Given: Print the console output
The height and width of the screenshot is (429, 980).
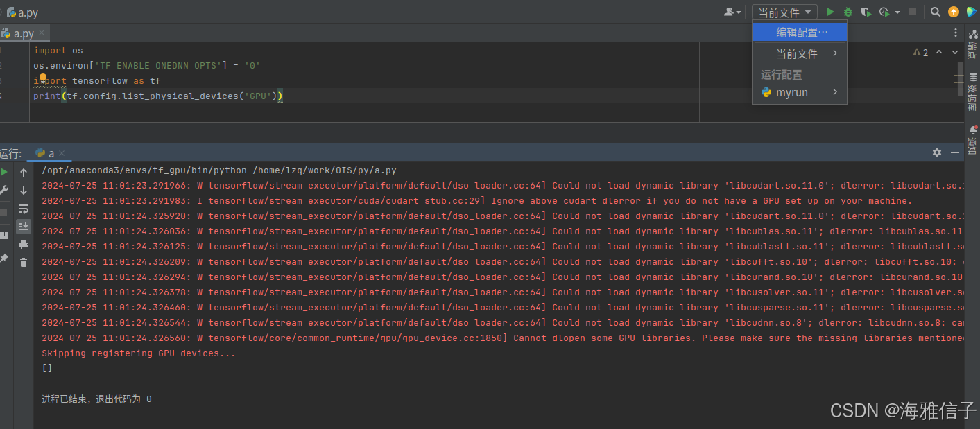Looking at the screenshot, I should (x=24, y=245).
